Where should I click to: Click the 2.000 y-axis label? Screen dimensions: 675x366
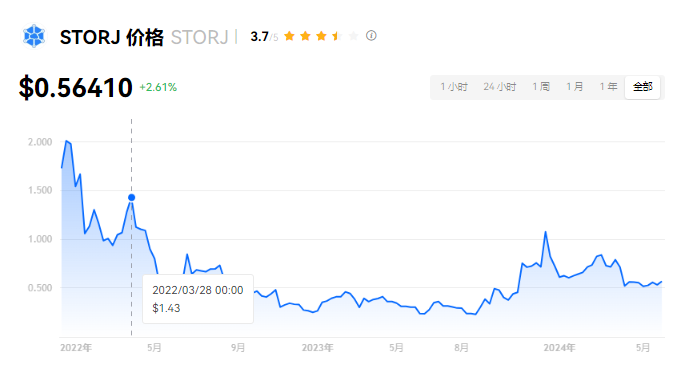40,142
